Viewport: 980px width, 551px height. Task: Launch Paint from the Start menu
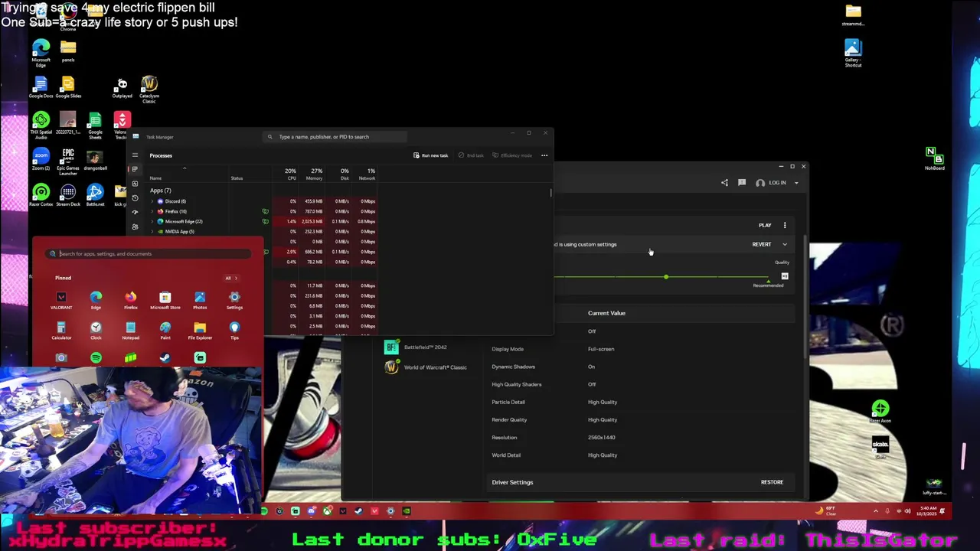(165, 331)
